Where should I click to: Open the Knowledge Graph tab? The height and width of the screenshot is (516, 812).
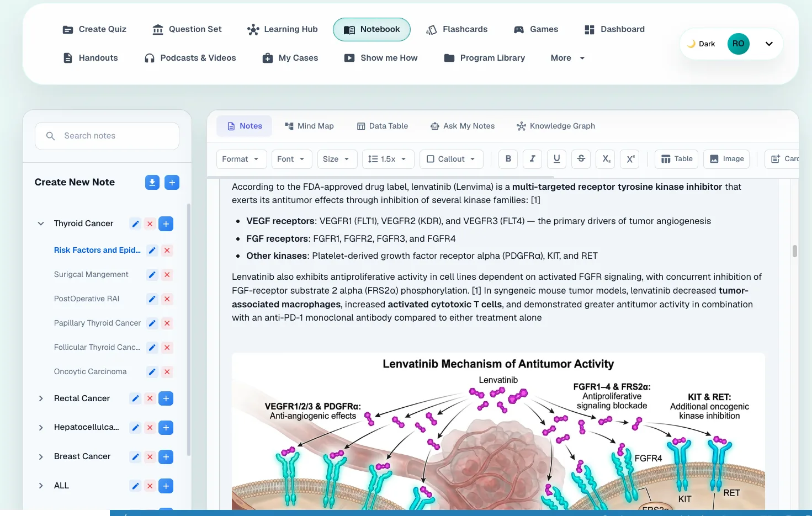tap(556, 126)
